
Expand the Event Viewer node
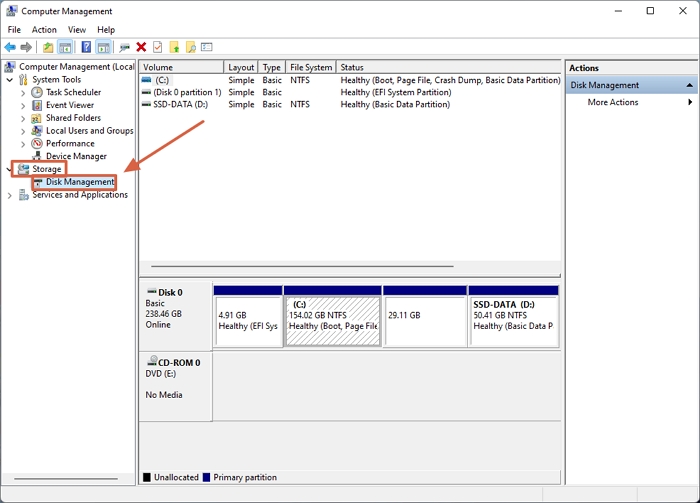click(23, 106)
